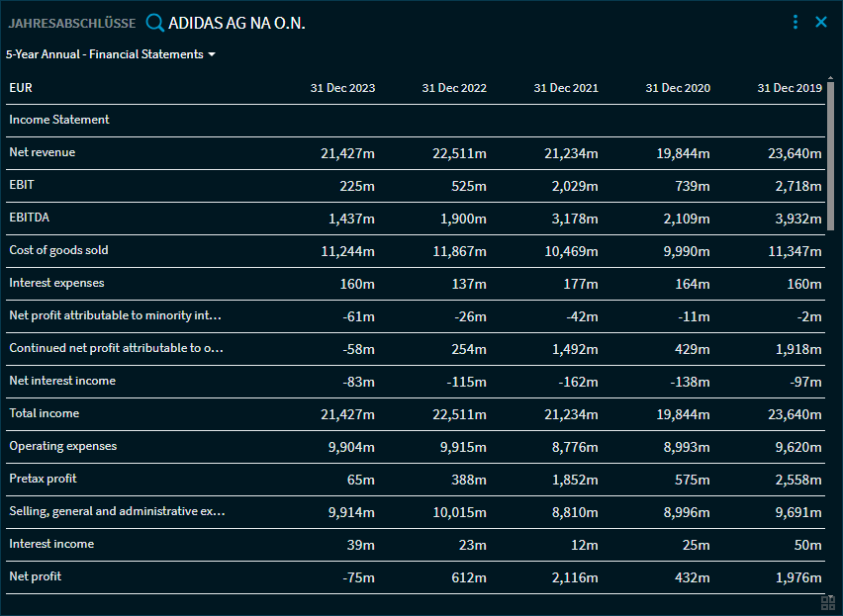Image resolution: width=843 pixels, height=616 pixels.
Task: Click the 31 Dec 2023 column header
Action: point(342,87)
